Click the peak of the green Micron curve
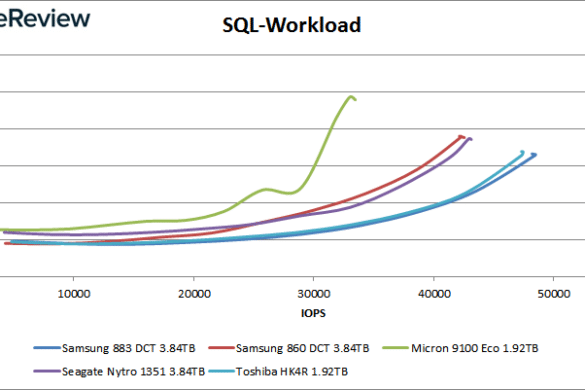This screenshot has height=390, width=585. (351, 97)
